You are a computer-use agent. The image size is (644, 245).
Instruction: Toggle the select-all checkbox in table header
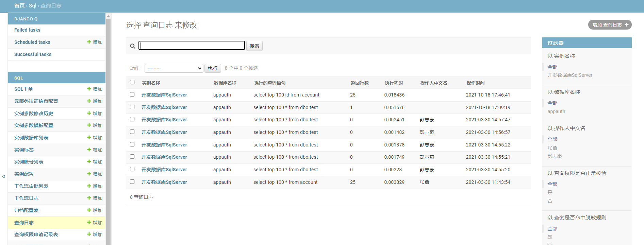point(132,82)
